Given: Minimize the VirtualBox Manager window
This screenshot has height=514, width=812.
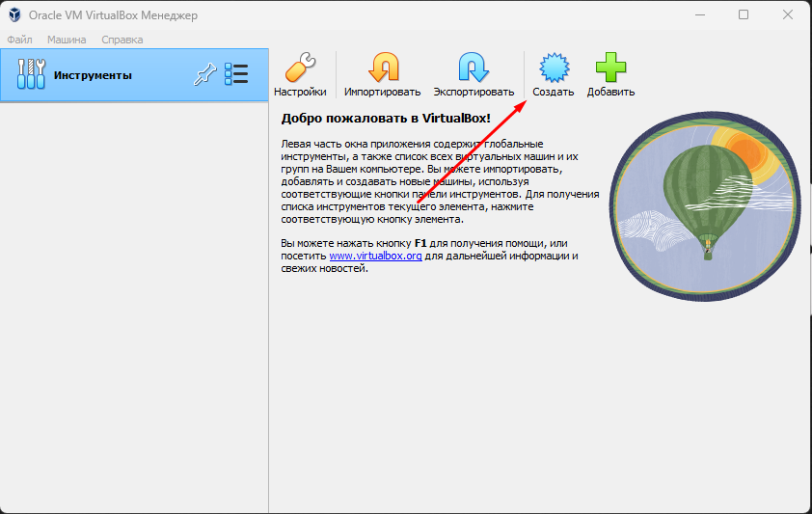Looking at the screenshot, I should pyautogui.click(x=699, y=14).
